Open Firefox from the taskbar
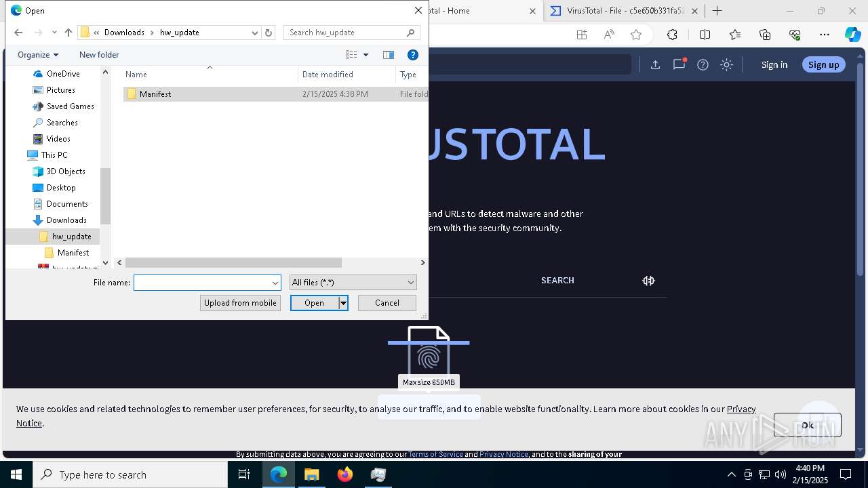Viewport: 868px width, 488px height. click(x=345, y=474)
